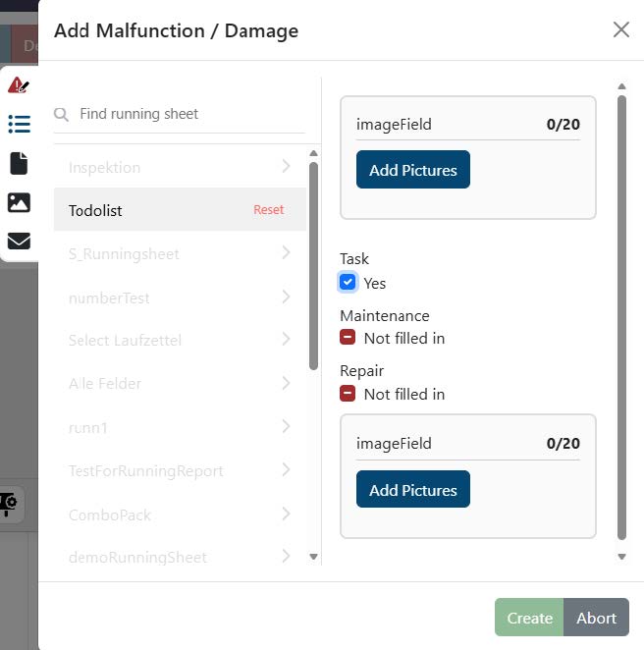Click the settings icon at left edge

point(10,504)
